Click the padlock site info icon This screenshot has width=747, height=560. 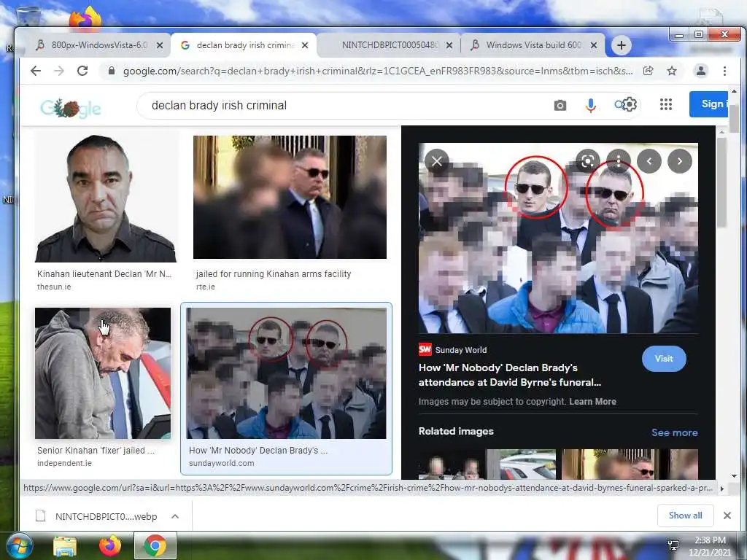point(112,71)
